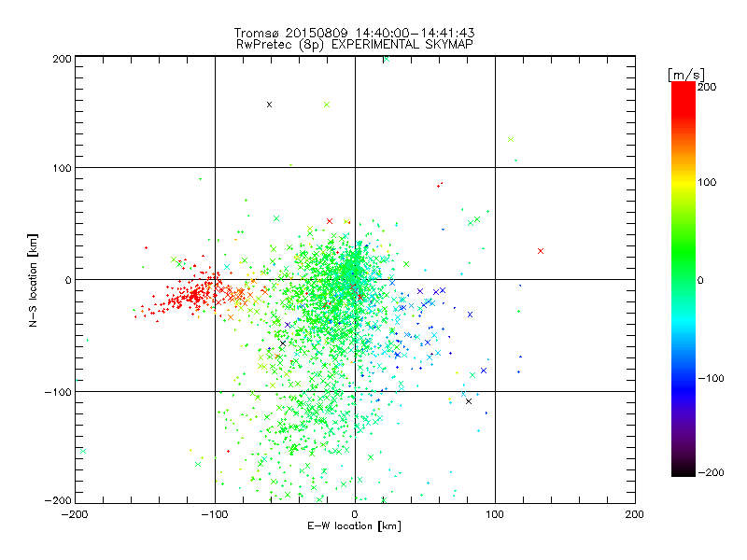Pick the cyan band of the colorbar
Image resolution: width=747 pixels, height=560 pixels.
coord(684,325)
